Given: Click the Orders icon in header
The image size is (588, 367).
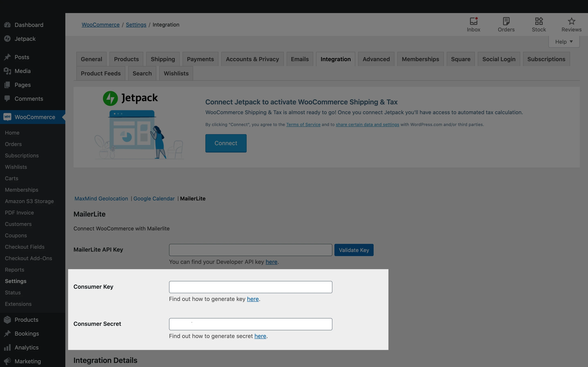Looking at the screenshot, I should [506, 21].
